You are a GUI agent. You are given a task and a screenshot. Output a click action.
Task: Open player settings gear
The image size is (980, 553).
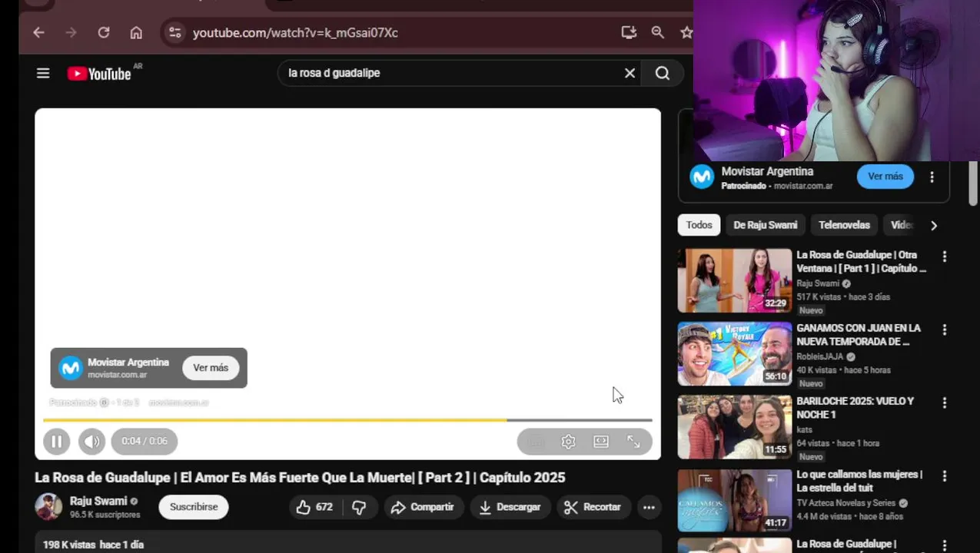click(x=568, y=442)
